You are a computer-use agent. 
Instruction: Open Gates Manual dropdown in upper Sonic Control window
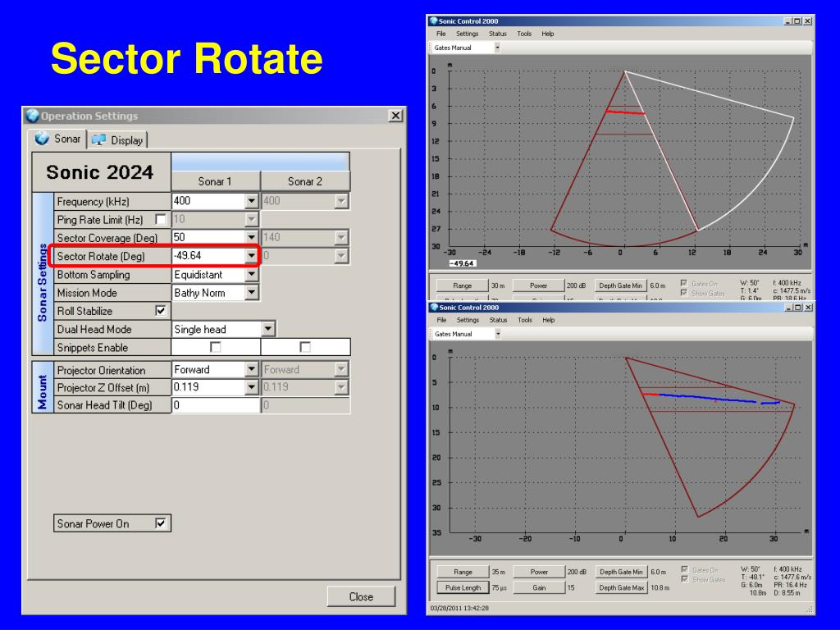click(497, 48)
